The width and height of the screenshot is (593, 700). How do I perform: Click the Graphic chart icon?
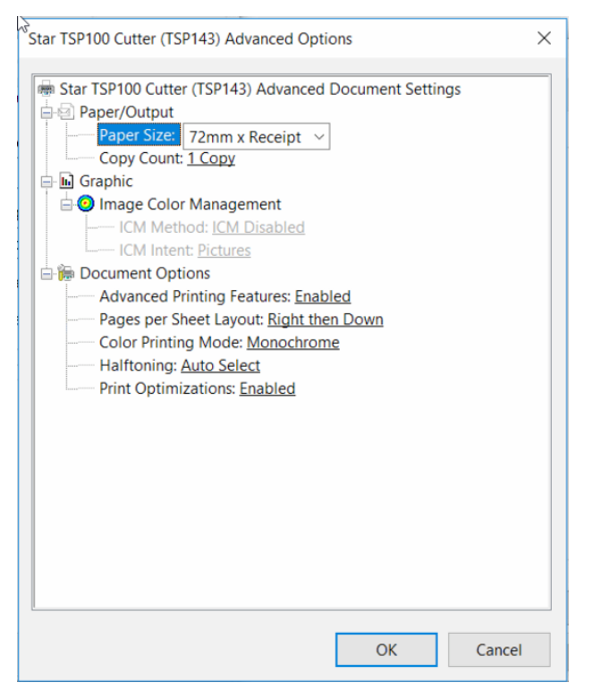click(x=66, y=182)
